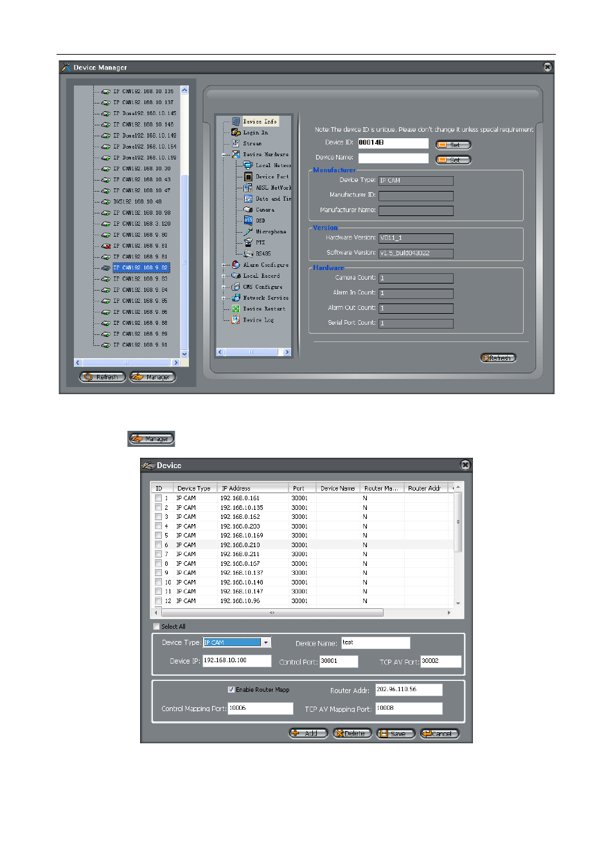Screen dimensions: 613x868
Task: Click the PTZ camera icon
Action: (x=248, y=242)
